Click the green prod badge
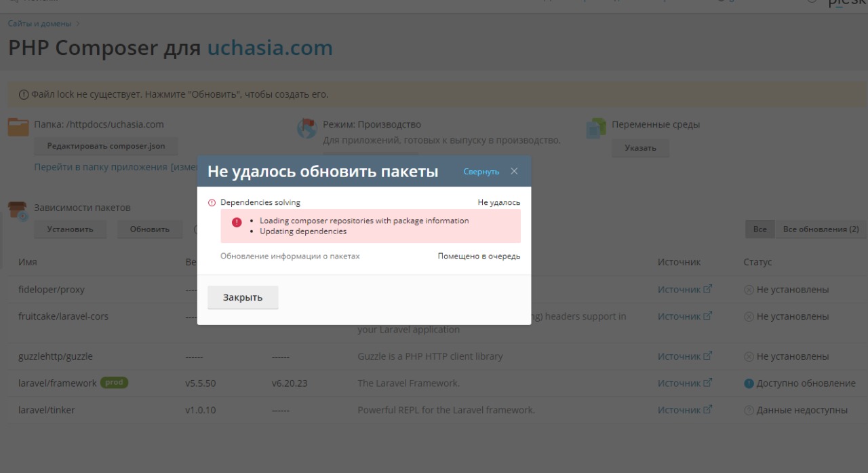This screenshot has height=473, width=868. [x=114, y=383]
